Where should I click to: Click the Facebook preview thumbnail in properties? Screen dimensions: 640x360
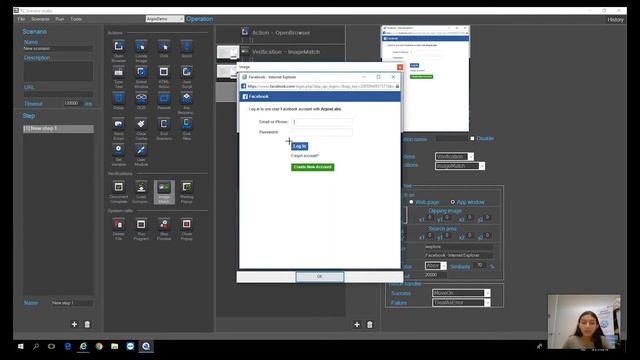(425, 78)
